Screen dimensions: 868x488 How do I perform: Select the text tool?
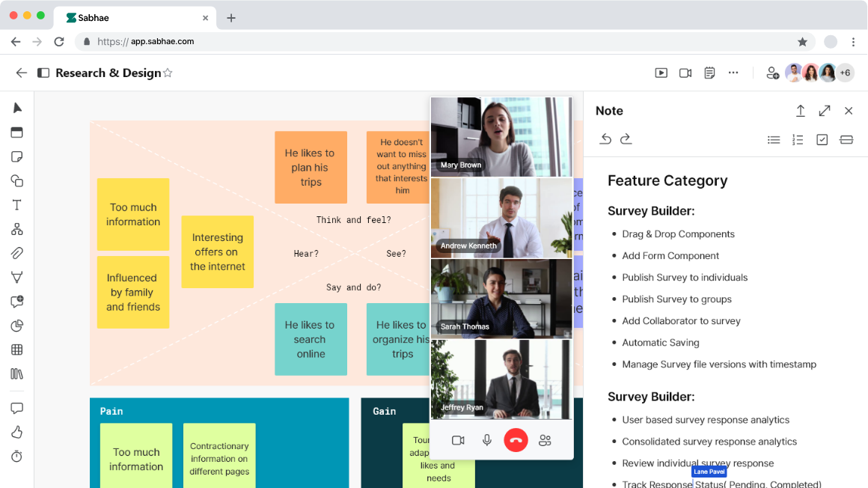click(x=17, y=205)
